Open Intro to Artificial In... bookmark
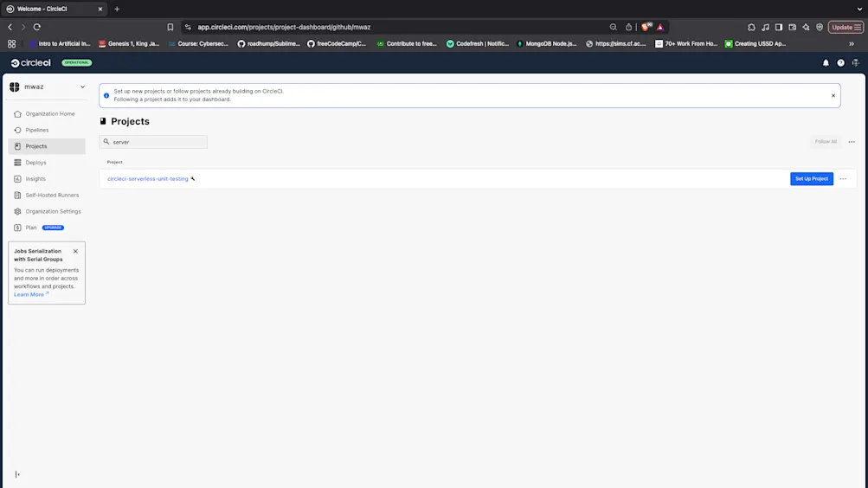The image size is (868, 488). pyautogui.click(x=60, y=44)
